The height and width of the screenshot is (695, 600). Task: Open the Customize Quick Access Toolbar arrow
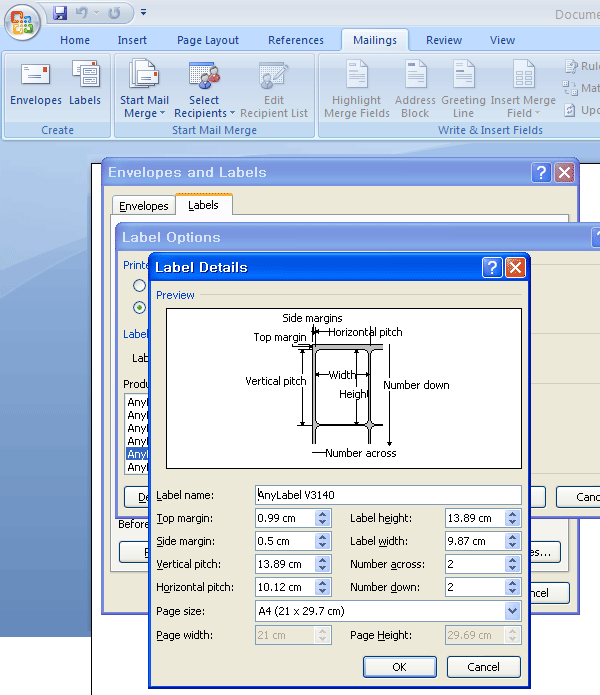click(x=143, y=12)
